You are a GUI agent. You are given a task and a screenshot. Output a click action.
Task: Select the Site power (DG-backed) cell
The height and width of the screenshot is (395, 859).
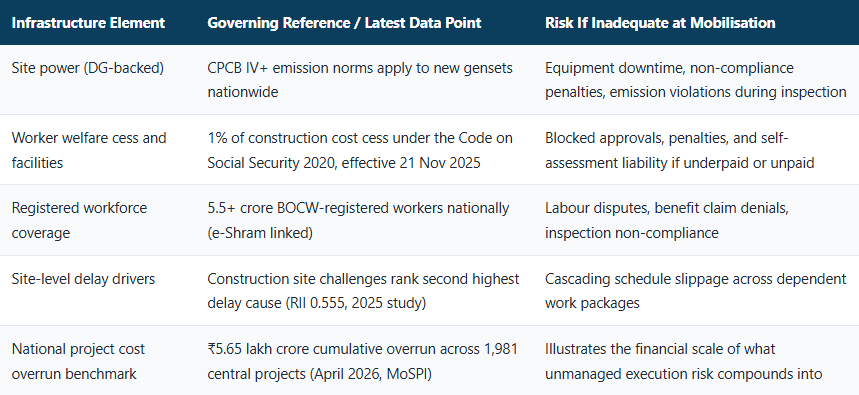click(x=88, y=68)
